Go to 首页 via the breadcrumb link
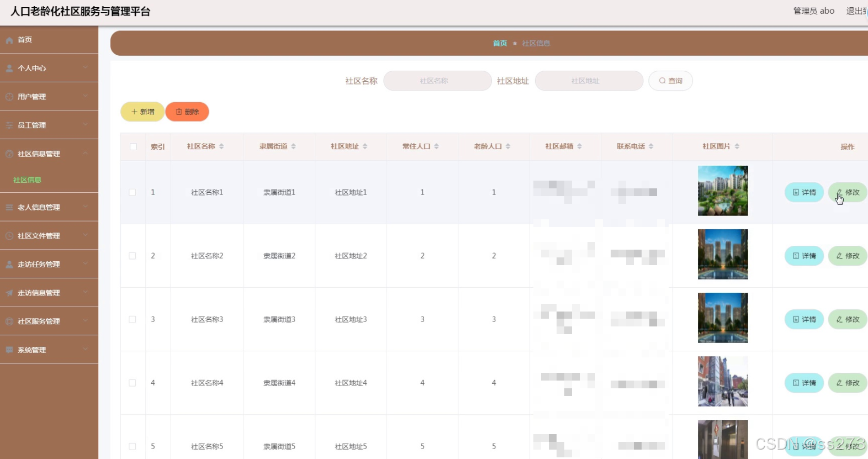Screen dimensions: 868x459 [x=500, y=43]
